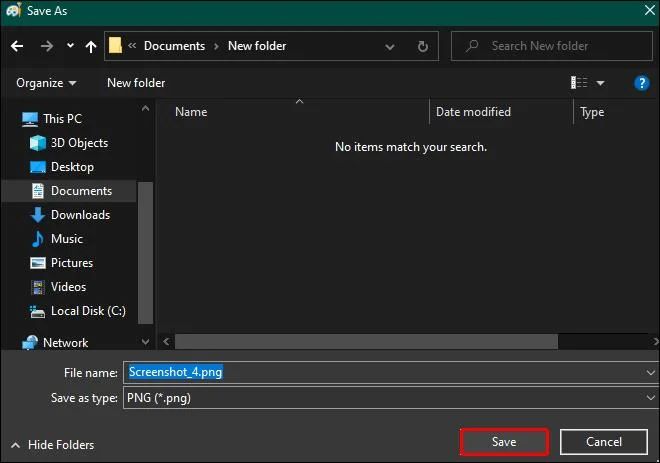Click the Cancel button
Screen dimensions: 660x463
(x=604, y=442)
